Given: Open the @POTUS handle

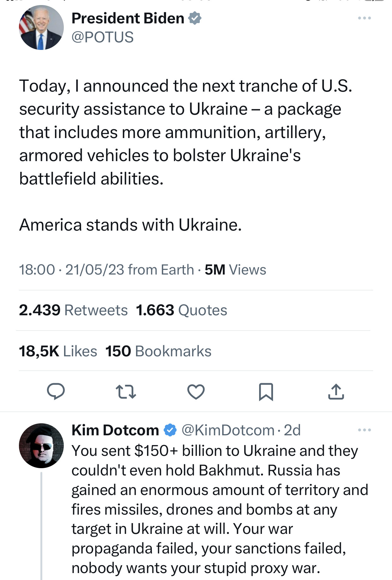Looking at the screenshot, I should click(103, 37).
